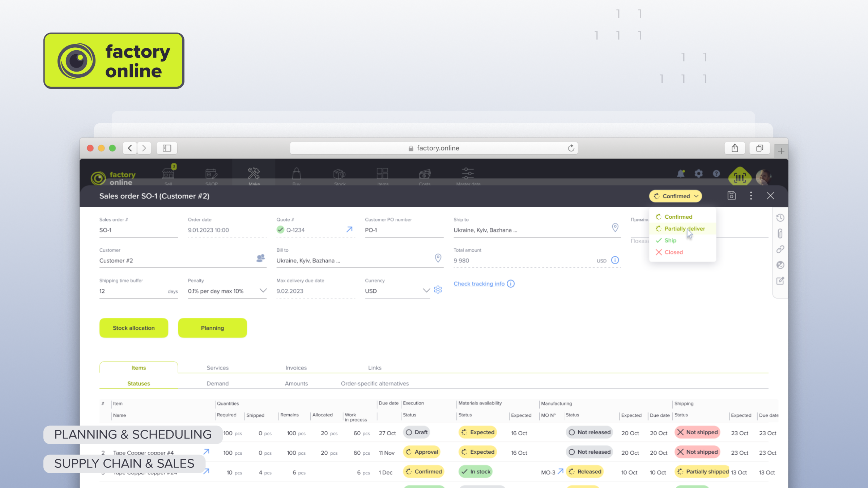Open notifications bell icon
This screenshot has width=868, height=488.
(x=681, y=174)
